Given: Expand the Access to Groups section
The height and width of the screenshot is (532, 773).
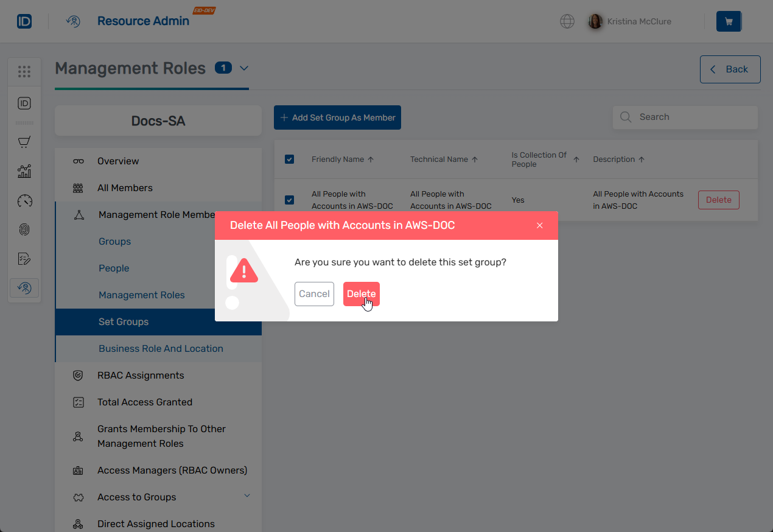Looking at the screenshot, I should pos(247,496).
